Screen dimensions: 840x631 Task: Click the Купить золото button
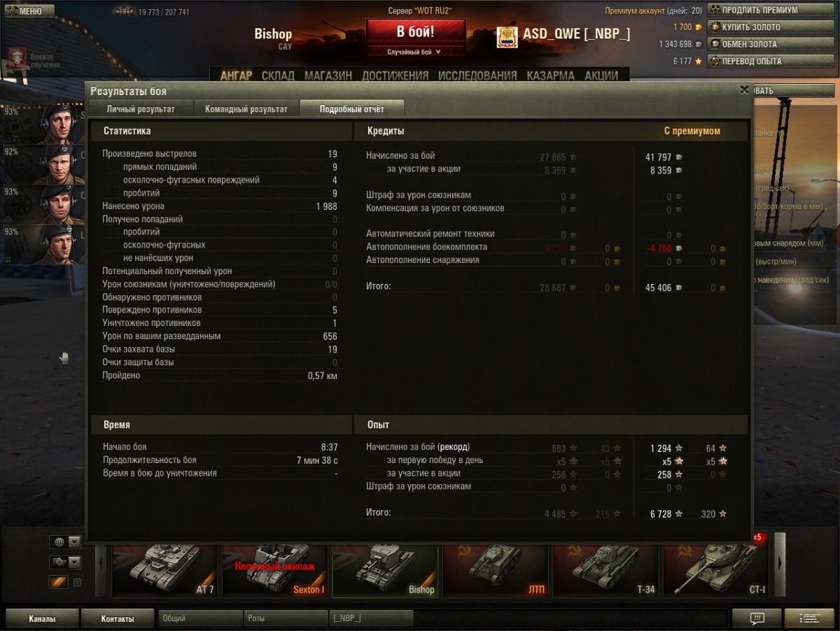click(771, 27)
